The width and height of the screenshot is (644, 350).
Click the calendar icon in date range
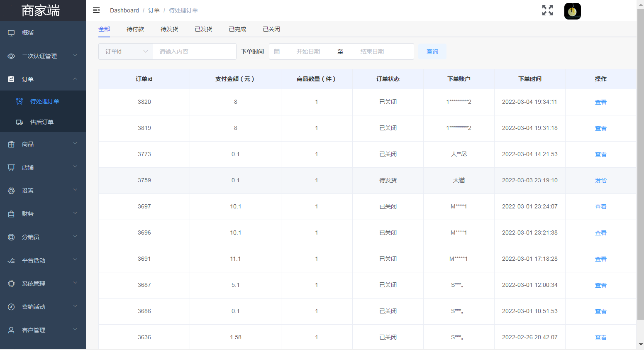click(277, 51)
